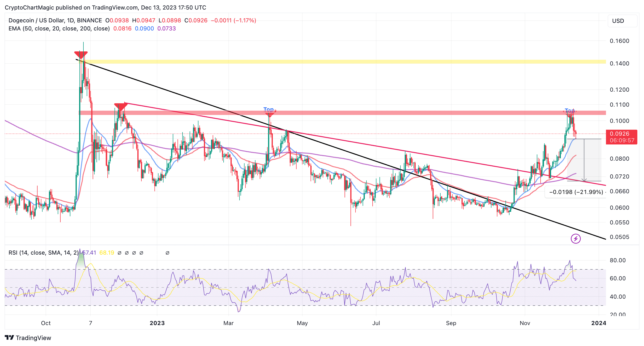Click the red triangle marker at November 2022 high

click(x=121, y=107)
